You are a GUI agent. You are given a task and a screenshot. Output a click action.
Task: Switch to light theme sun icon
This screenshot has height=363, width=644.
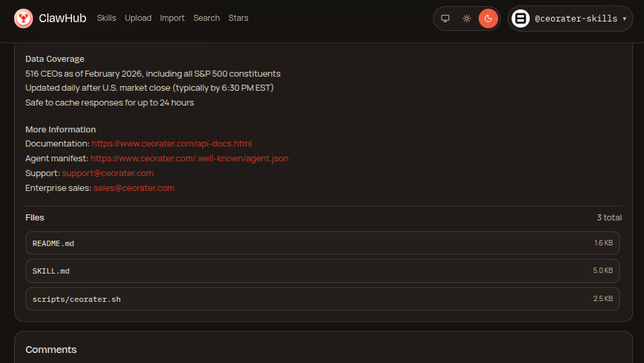pos(467,18)
